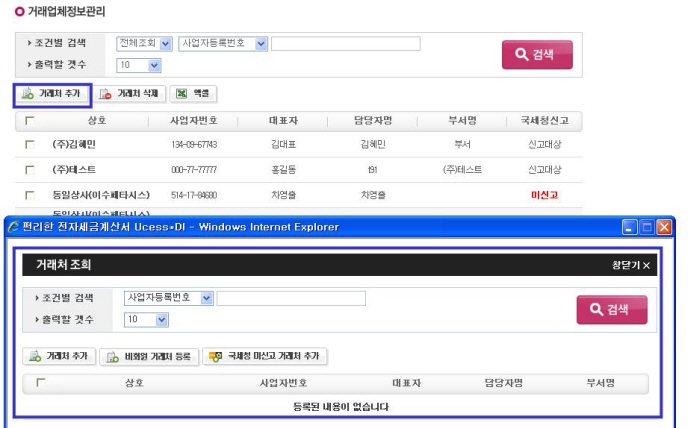
Task: Toggle select-all checkbox in popup table header
Action: pos(41,383)
